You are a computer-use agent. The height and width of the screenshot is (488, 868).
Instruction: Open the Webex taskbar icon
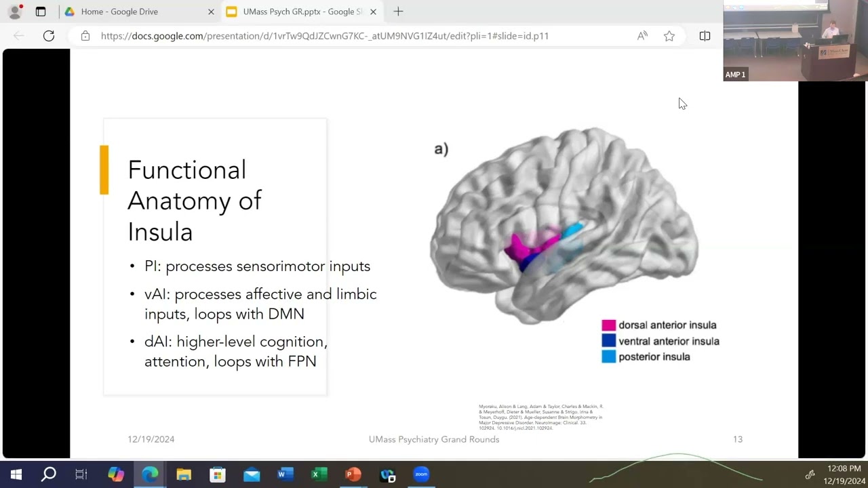(387, 474)
